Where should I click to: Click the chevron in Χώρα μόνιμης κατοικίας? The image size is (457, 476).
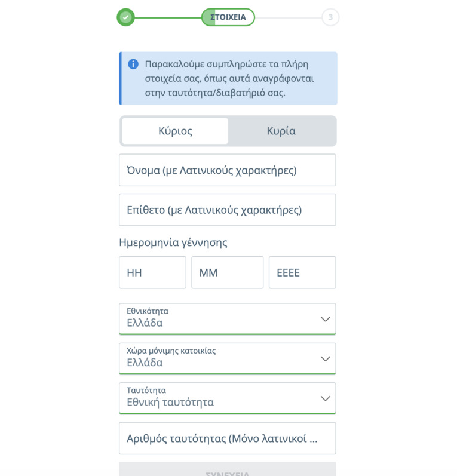point(326,359)
